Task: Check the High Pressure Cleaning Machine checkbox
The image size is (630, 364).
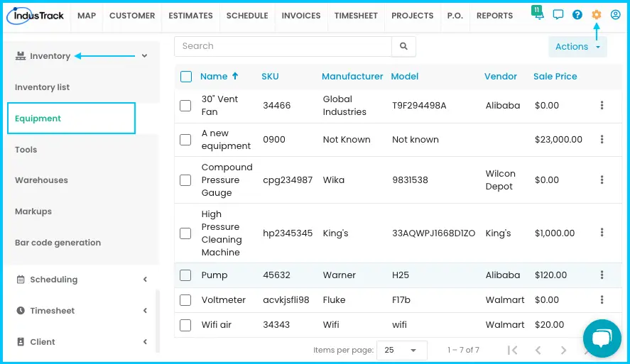Action: point(185,233)
